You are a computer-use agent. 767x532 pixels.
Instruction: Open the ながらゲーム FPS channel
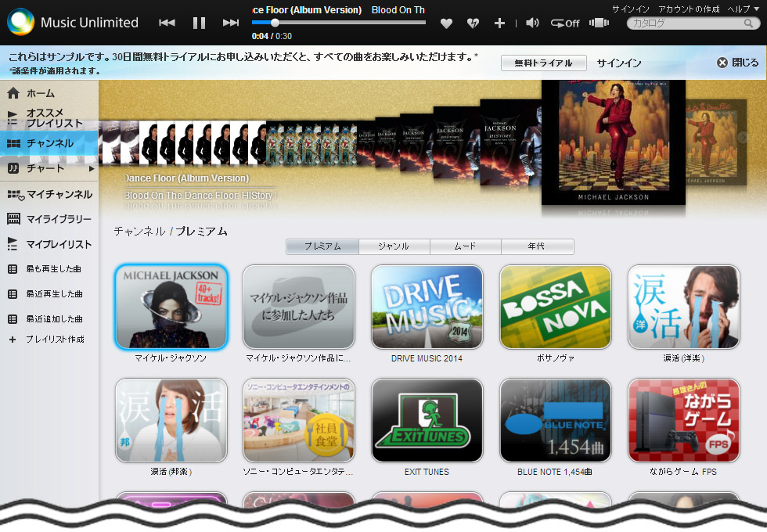684,421
